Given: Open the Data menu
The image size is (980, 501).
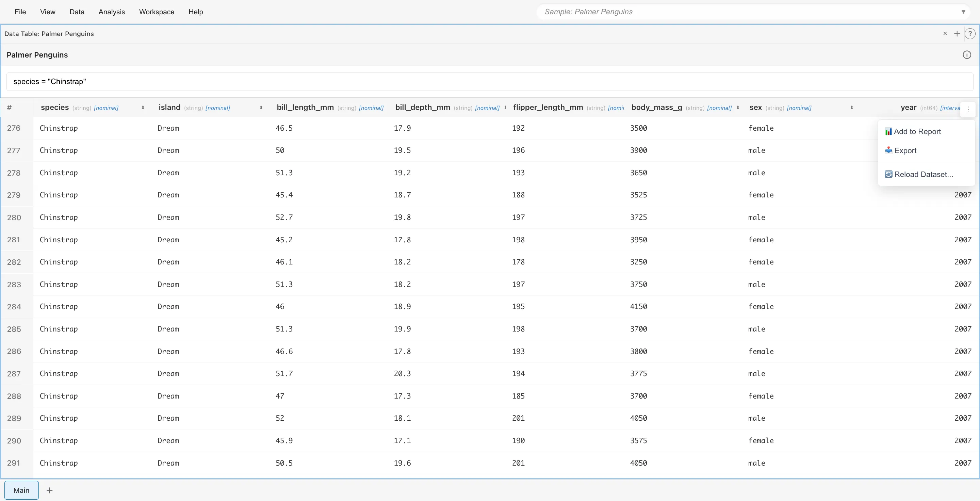Looking at the screenshot, I should (x=77, y=12).
